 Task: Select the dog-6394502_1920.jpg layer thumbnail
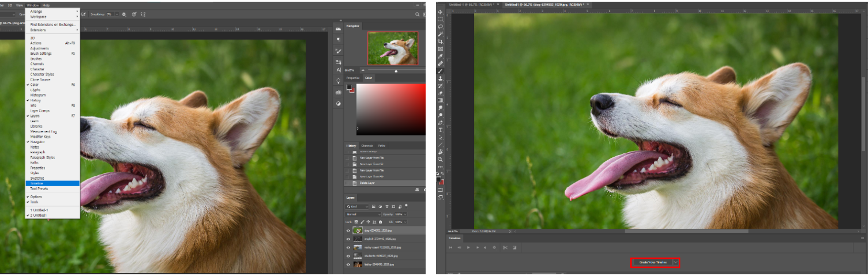point(358,230)
